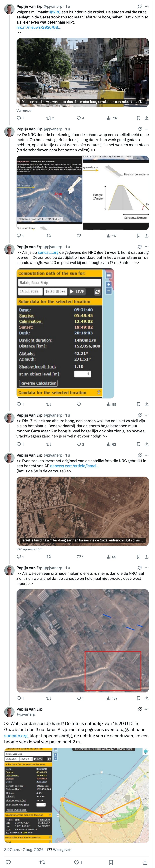Viewport: 155px width, 868px height.
Task: Open the @NRC mention in the first tweet
Action: coord(55,12)
